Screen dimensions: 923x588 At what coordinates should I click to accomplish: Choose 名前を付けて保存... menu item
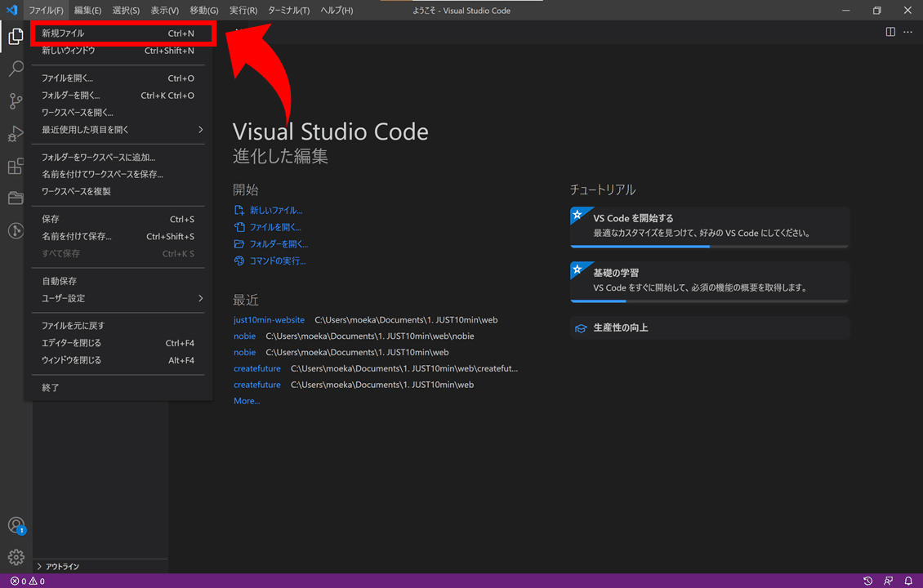click(118, 236)
